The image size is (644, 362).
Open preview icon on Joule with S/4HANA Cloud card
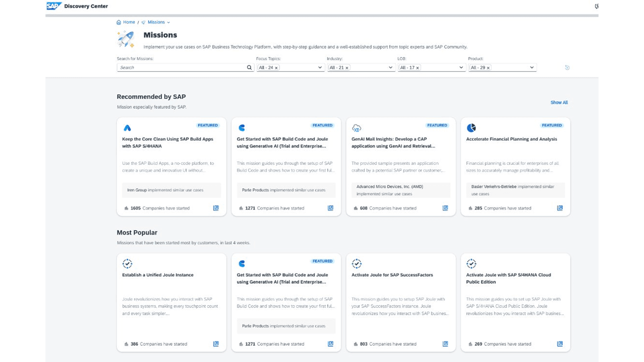(x=560, y=344)
